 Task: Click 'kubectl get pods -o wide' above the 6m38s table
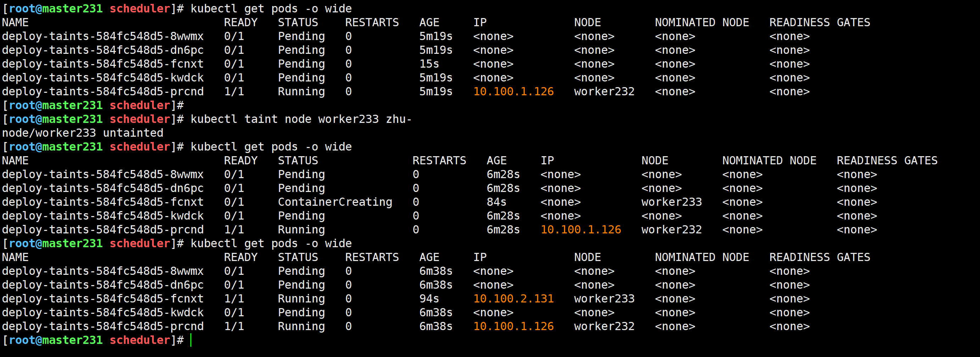pos(271,243)
